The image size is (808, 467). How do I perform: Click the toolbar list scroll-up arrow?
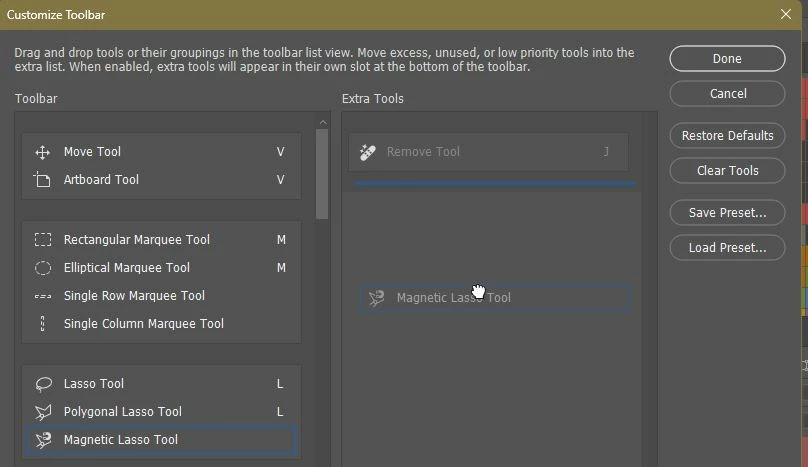(x=323, y=122)
